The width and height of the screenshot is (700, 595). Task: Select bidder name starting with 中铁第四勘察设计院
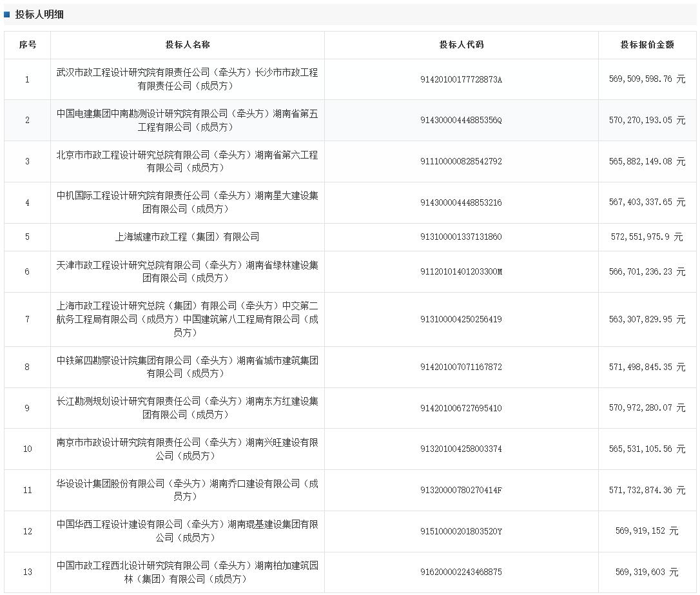[x=187, y=366]
